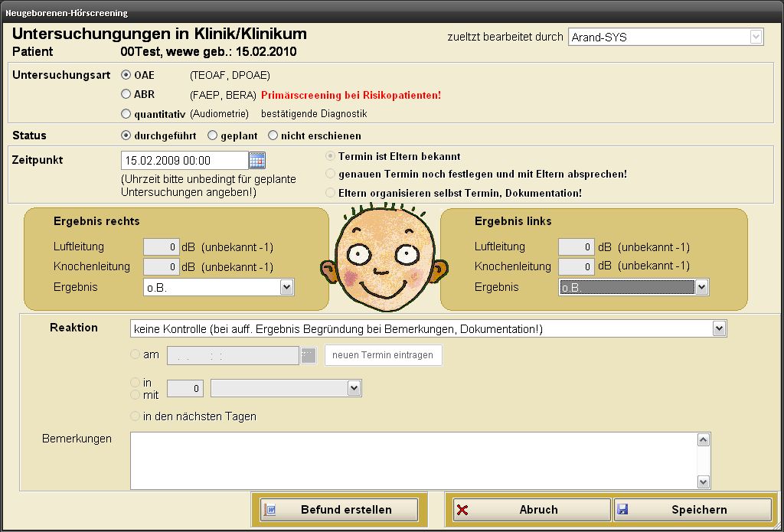This screenshot has width=784, height=532.
Task: Open the Ergebnis rechts result dropdown
Action: tap(286, 287)
